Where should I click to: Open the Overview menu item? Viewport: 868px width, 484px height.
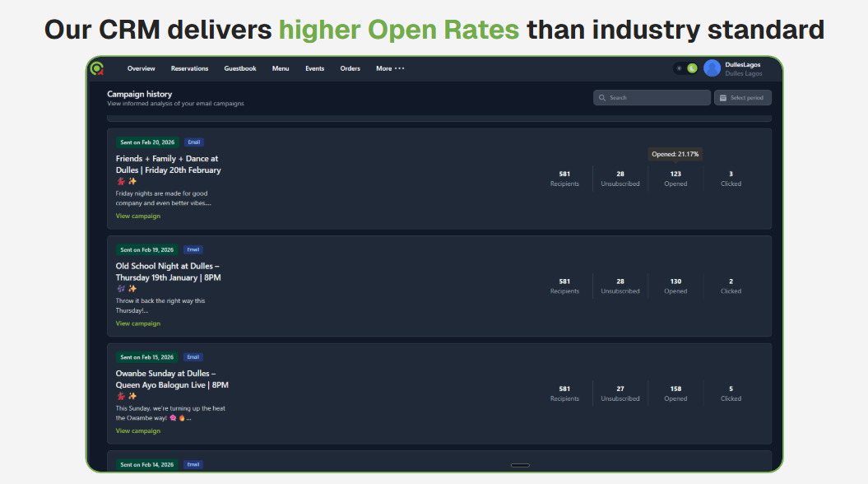pyautogui.click(x=142, y=68)
